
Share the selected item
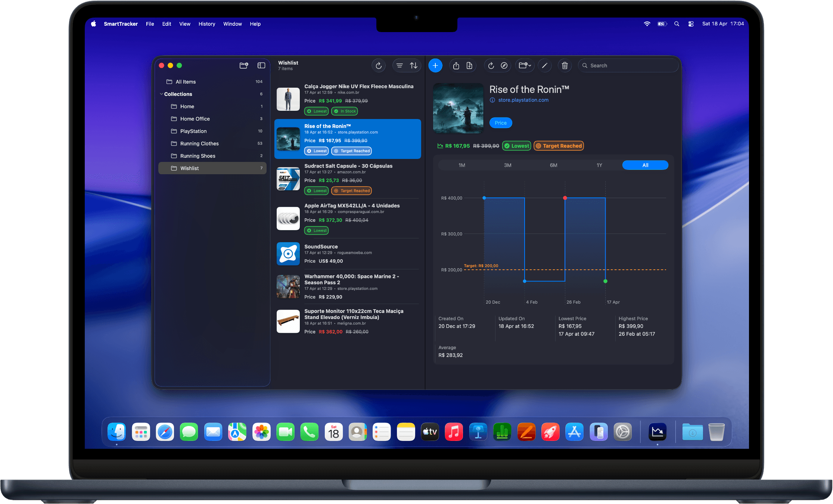456,66
